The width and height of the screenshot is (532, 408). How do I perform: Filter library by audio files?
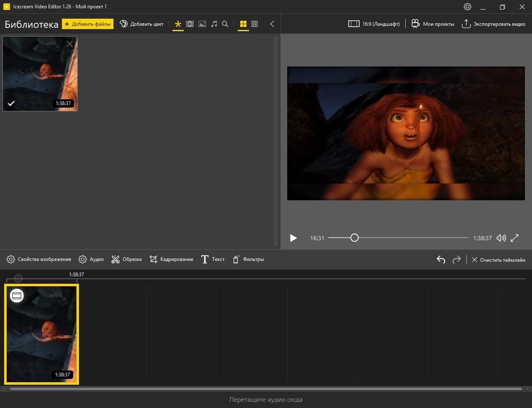214,24
